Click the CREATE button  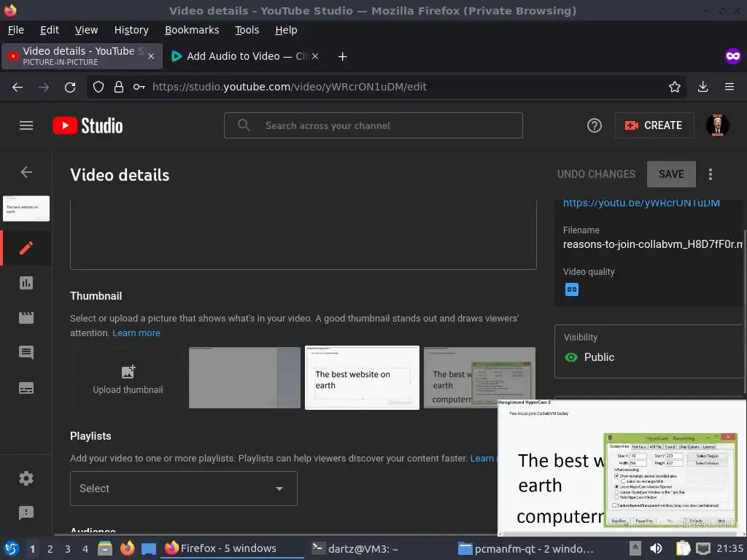coord(654,125)
